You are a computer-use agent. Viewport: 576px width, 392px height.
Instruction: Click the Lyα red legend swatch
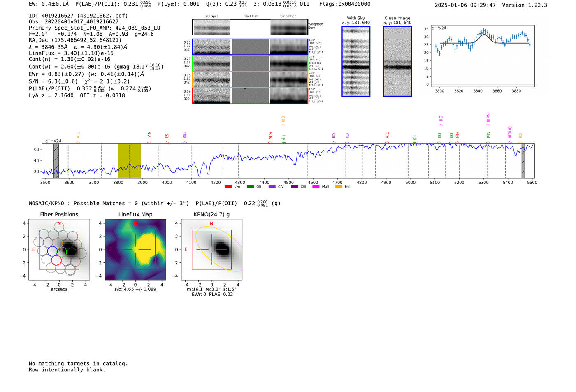(228, 186)
